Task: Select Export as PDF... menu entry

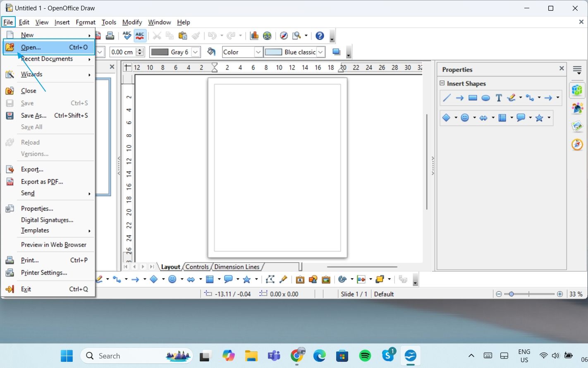Action: pyautogui.click(x=49, y=182)
